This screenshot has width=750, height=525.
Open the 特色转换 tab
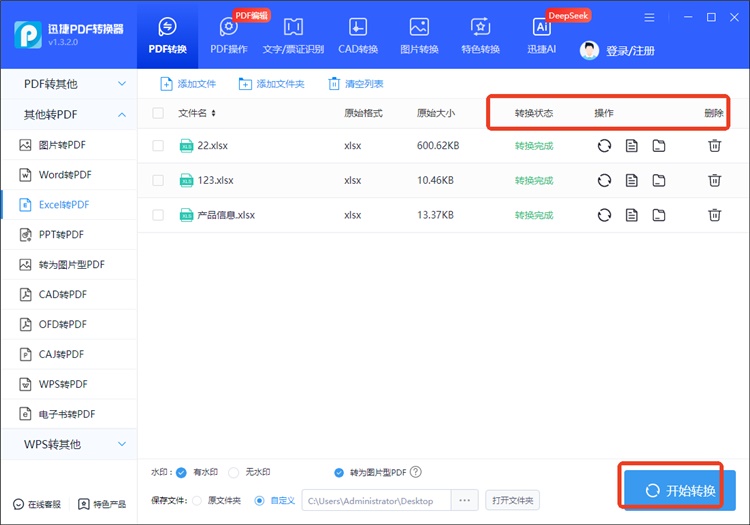480,36
